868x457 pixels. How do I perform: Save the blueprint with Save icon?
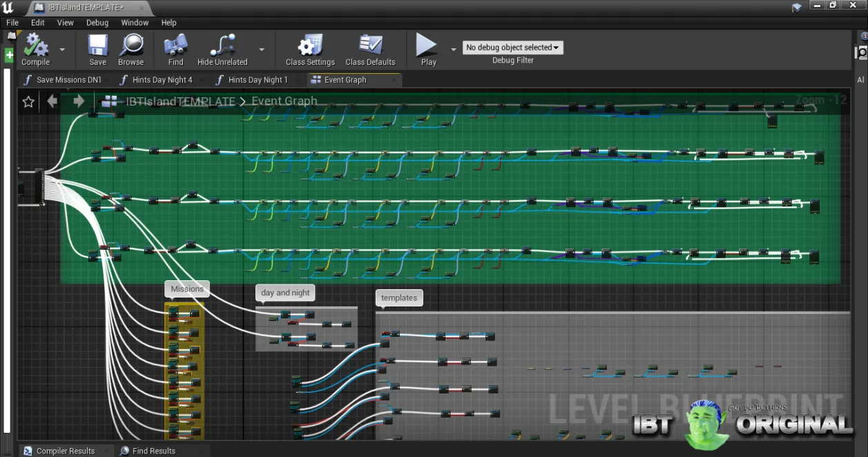(x=97, y=50)
